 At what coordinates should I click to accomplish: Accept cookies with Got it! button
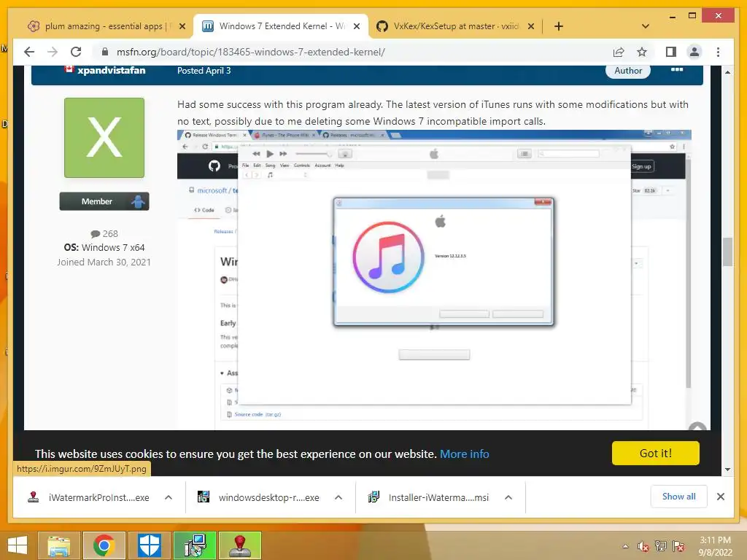coord(656,453)
